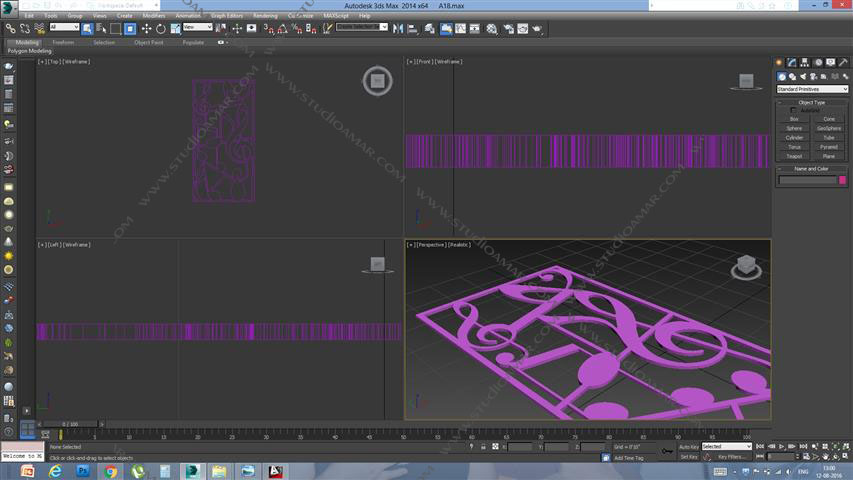853x480 pixels.
Task: Expand the selection filter All dropdown
Action: click(64, 28)
